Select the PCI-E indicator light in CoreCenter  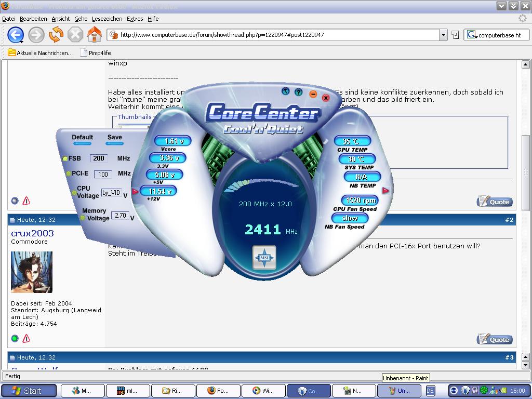click(x=69, y=174)
